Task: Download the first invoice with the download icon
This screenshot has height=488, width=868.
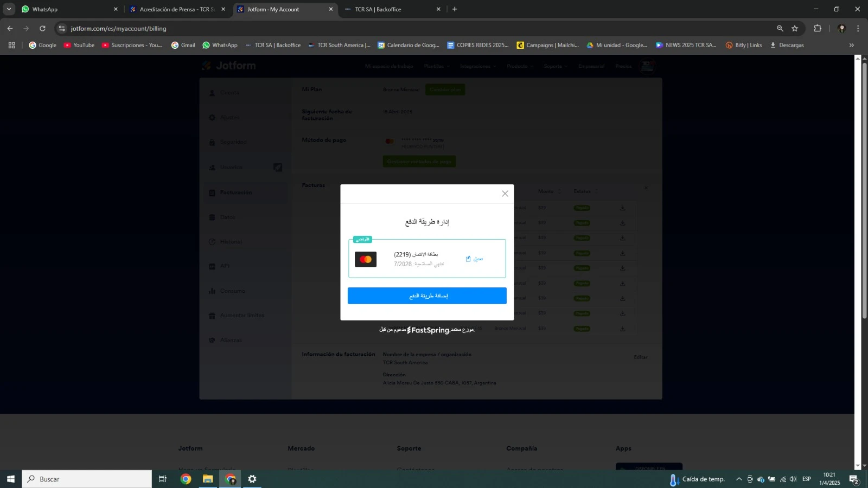Action: [622, 208]
